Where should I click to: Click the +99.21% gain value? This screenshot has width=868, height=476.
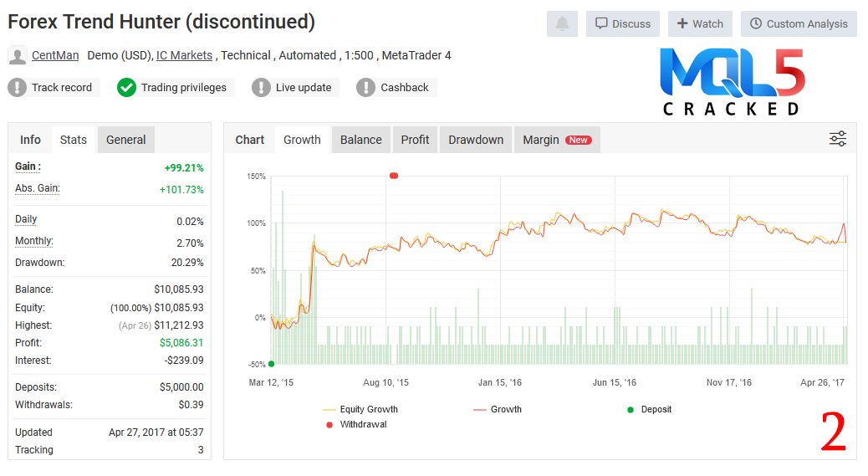(184, 167)
